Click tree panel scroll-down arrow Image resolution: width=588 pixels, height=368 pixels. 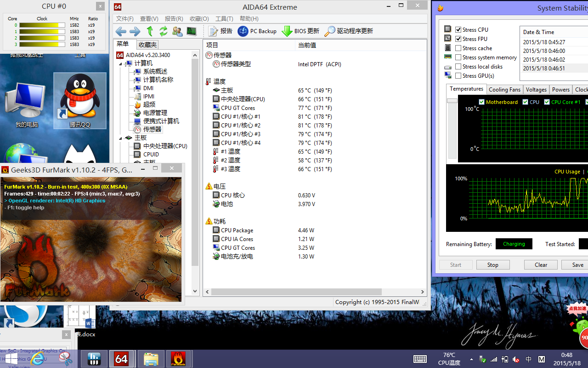click(195, 291)
